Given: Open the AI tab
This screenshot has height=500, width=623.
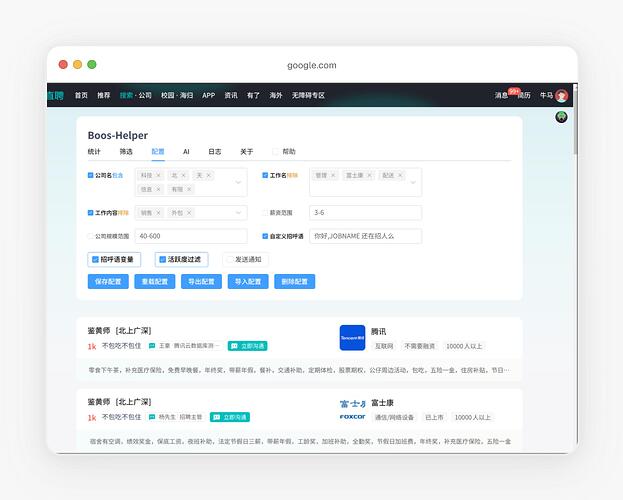Looking at the screenshot, I should click(x=186, y=151).
